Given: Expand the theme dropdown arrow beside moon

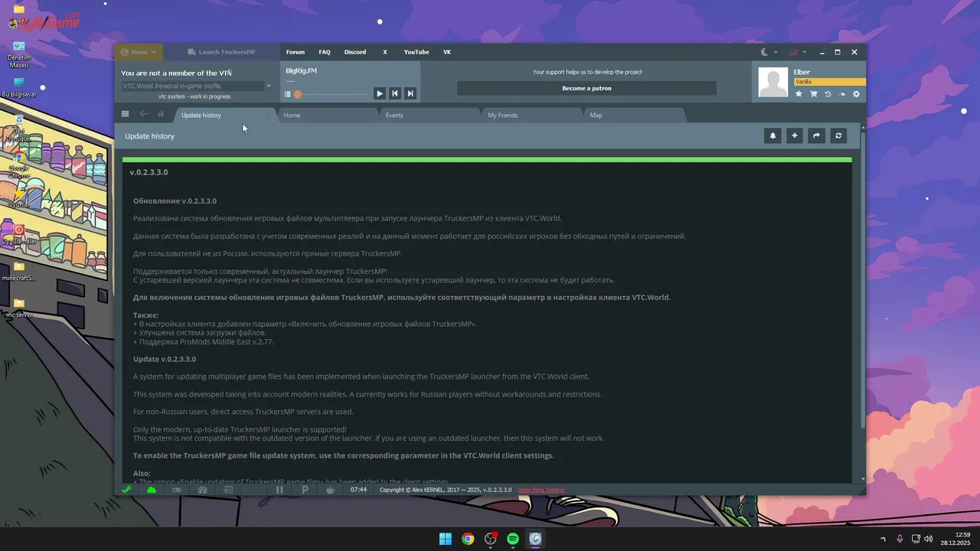Looking at the screenshot, I should pyautogui.click(x=776, y=53).
